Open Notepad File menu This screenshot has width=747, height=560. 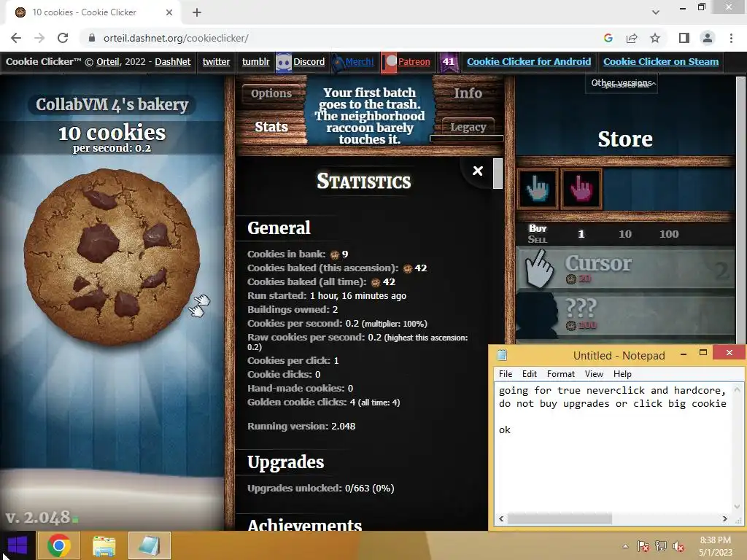506,374
